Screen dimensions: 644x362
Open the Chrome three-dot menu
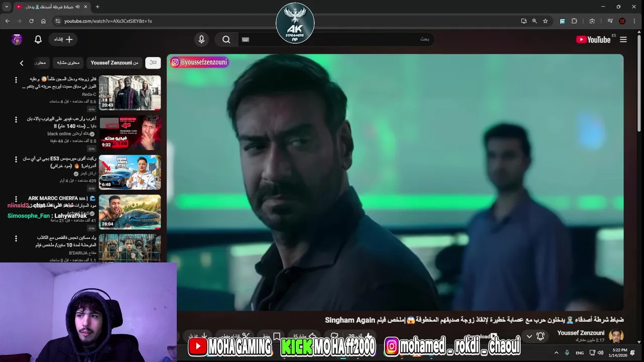pos(634,21)
